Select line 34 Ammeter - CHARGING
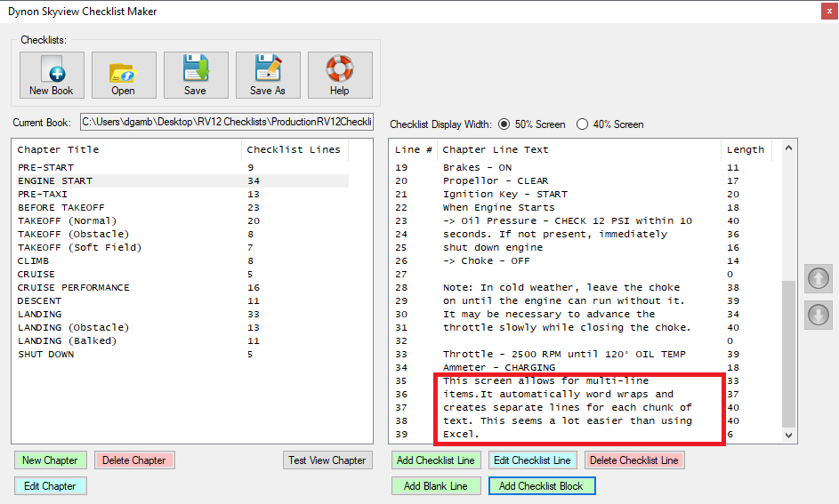This screenshot has height=504, width=839. coord(583,368)
